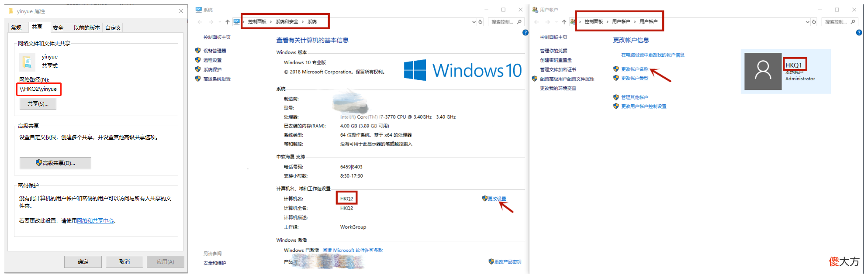Click back arrow in 用户帐户 window
The width and height of the screenshot is (868, 278).
[x=537, y=22]
